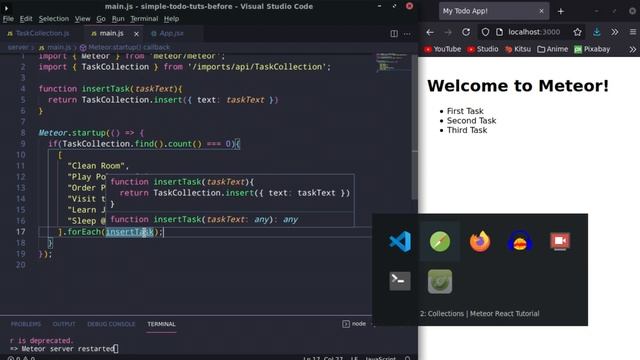Image resolution: width=640 pixels, height=360 pixels.
Task: Click 'Third Task' list item in browser
Action: [467, 130]
